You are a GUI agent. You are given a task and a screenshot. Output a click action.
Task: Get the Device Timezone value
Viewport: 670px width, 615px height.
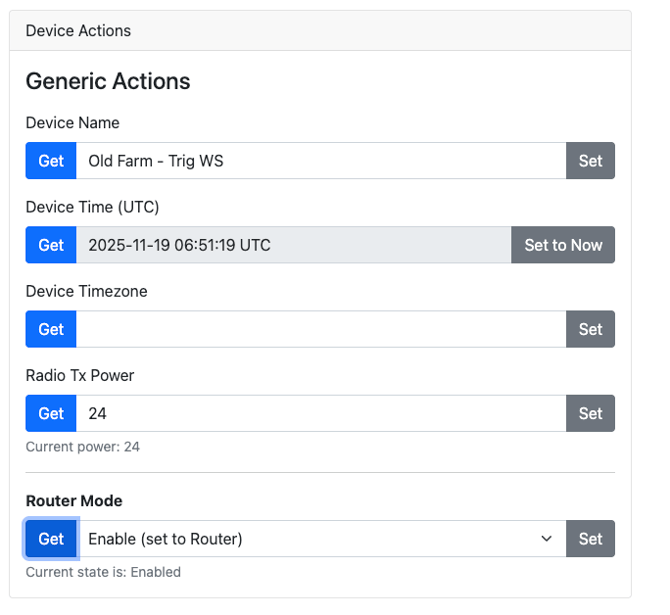(51, 329)
